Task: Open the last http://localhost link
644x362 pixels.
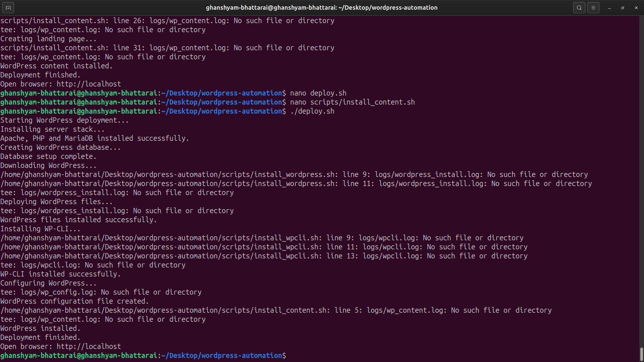Action: (x=89, y=346)
